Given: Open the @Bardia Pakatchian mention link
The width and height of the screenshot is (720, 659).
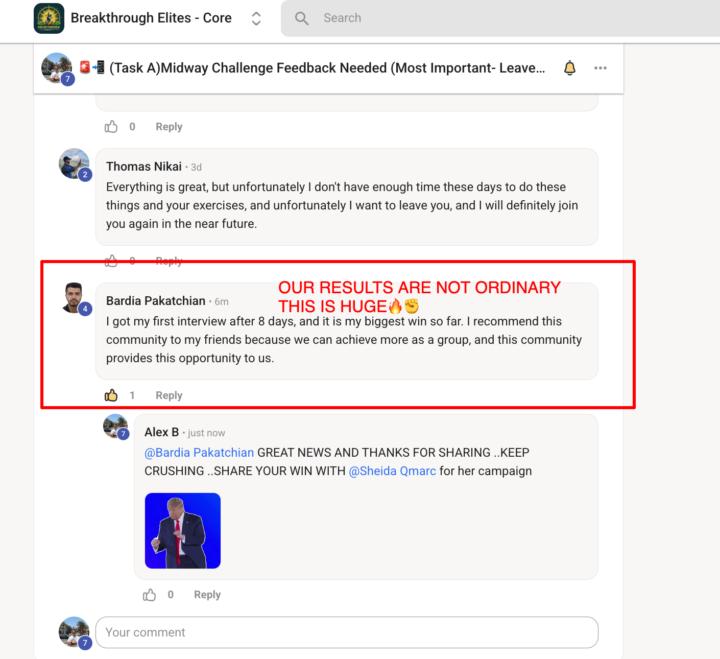Looking at the screenshot, I should coord(199,453).
